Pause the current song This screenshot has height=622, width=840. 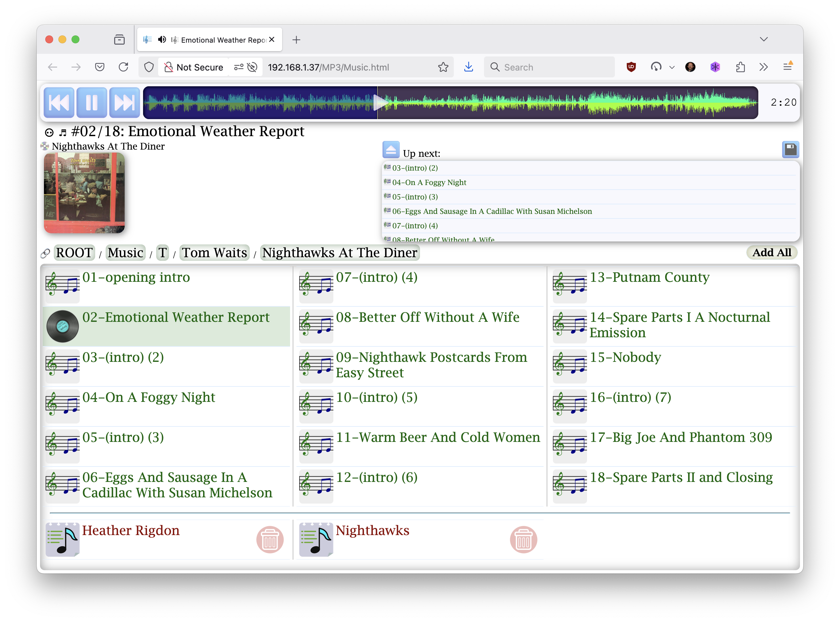92,102
